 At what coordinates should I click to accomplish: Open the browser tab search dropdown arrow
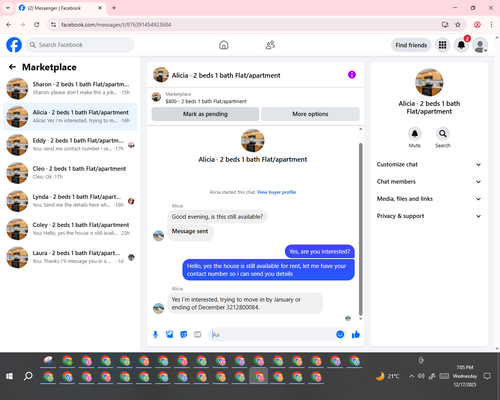(x=8, y=8)
